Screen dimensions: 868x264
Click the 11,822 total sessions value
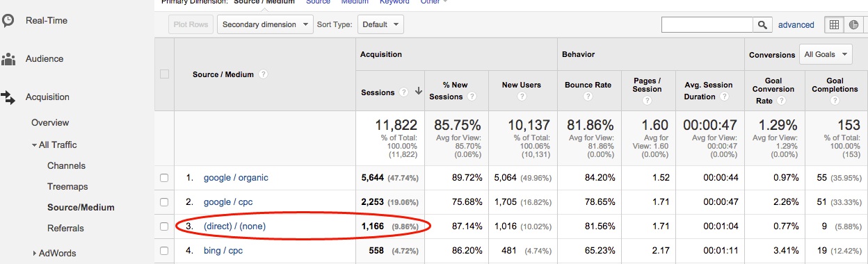click(x=396, y=126)
